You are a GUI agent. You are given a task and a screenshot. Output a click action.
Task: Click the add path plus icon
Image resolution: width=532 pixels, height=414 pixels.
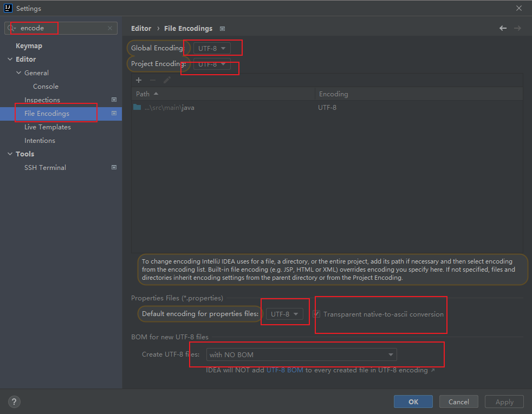point(139,80)
